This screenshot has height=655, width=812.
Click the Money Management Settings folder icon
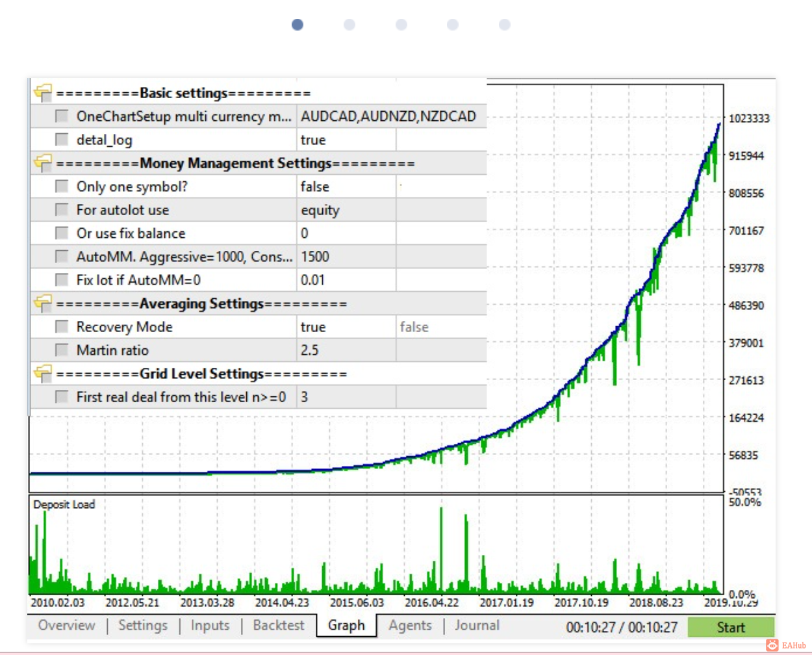43,163
